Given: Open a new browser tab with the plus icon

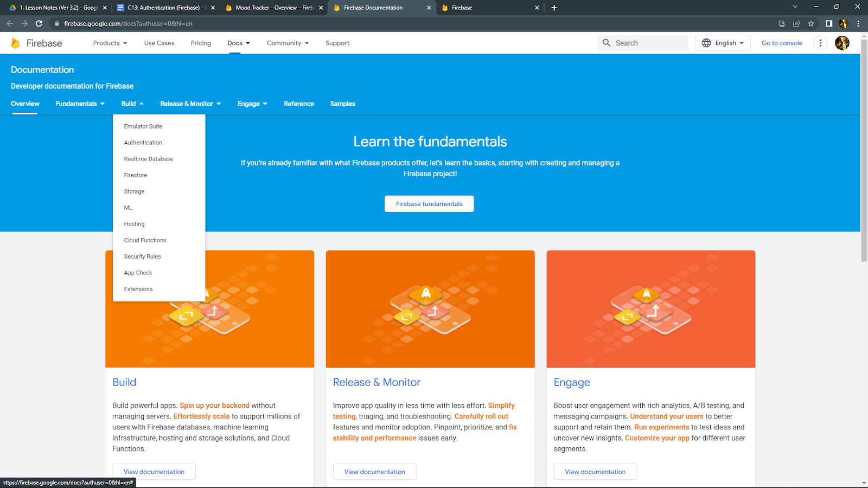Looking at the screenshot, I should 553,8.
